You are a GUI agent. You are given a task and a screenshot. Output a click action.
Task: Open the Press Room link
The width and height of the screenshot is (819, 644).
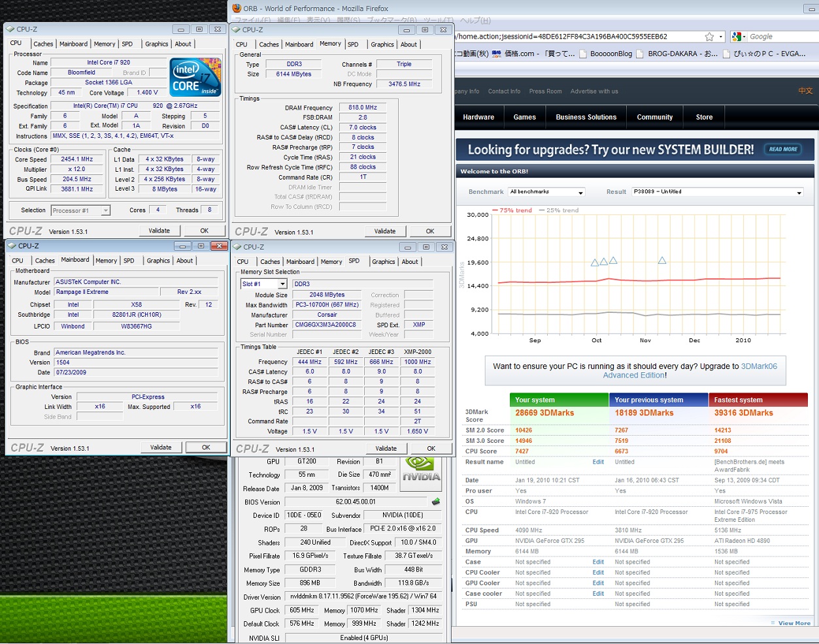tap(545, 91)
